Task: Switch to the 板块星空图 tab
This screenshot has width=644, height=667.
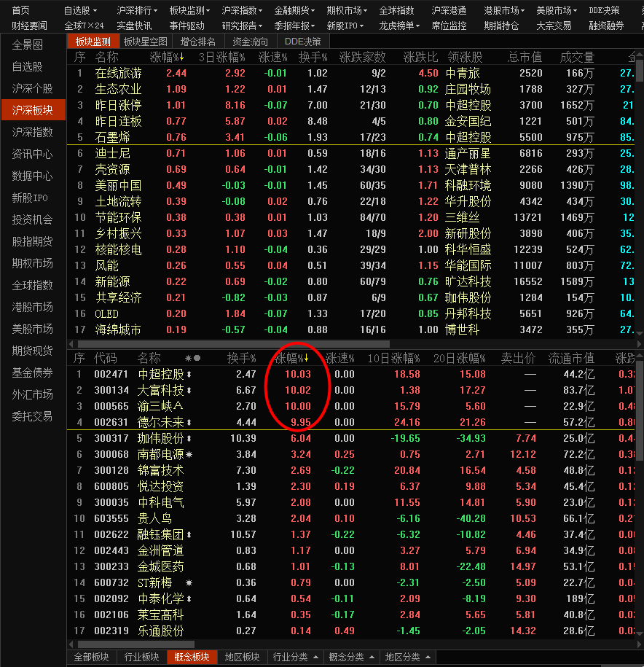Action: click(x=146, y=42)
